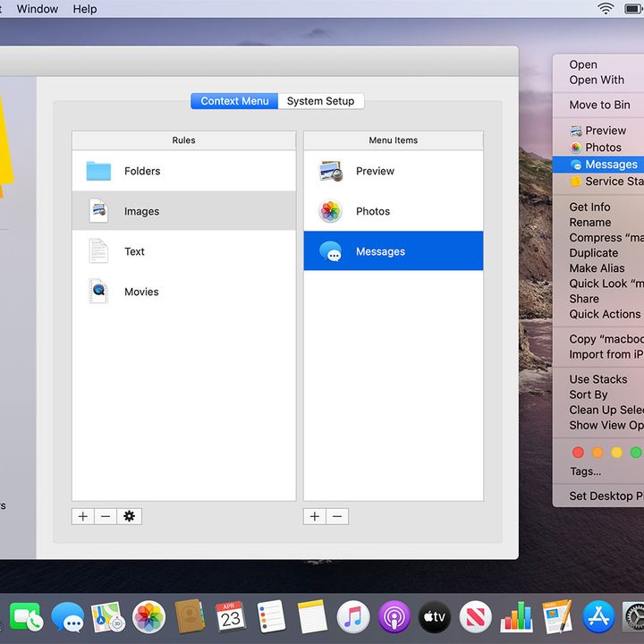Image resolution: width=644 pixels, height=644 pixels.
Task: Open Photos from the Dock
Action: coord(149,617)
